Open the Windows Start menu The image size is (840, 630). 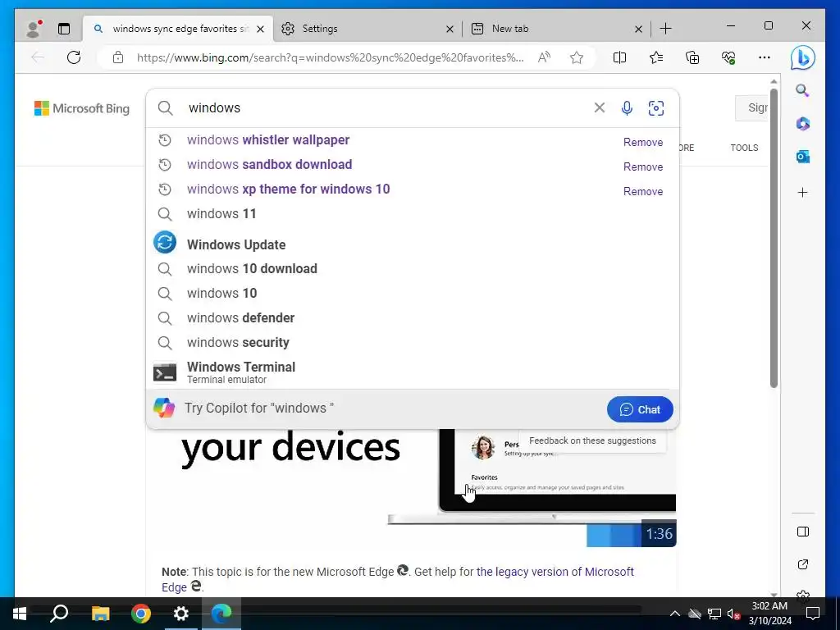[20, 614]
